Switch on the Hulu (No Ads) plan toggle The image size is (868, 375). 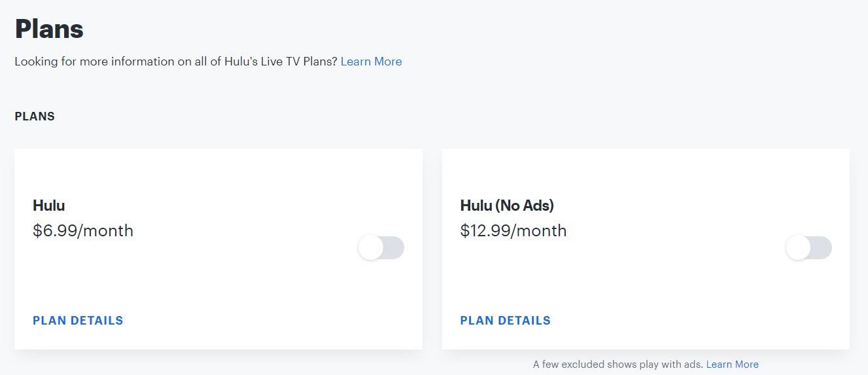tap(808, 248)
